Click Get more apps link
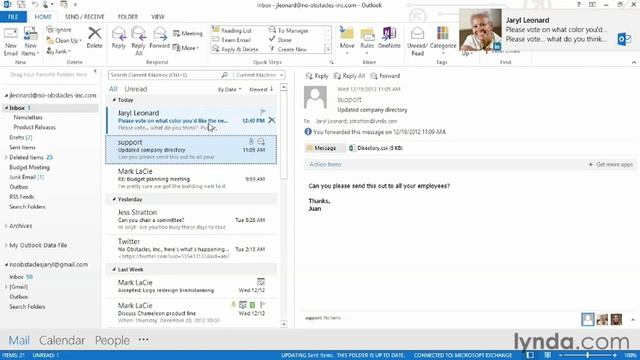The width and height of the screenshot is (640, 360). click(x=611, y=164)
